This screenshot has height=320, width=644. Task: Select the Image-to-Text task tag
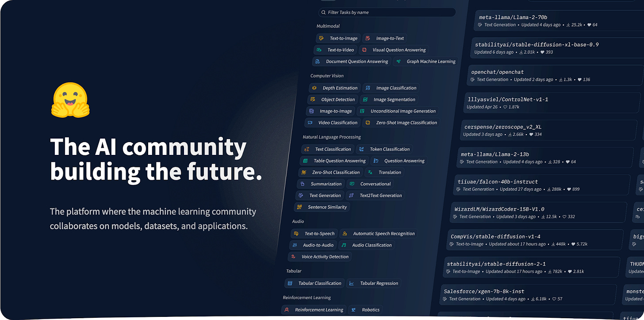[385, 39]
